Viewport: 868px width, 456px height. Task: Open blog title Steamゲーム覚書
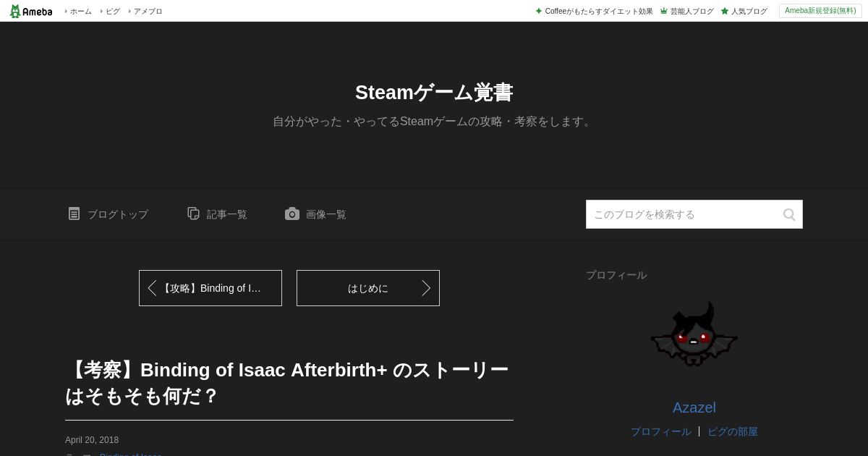point(434,93)
